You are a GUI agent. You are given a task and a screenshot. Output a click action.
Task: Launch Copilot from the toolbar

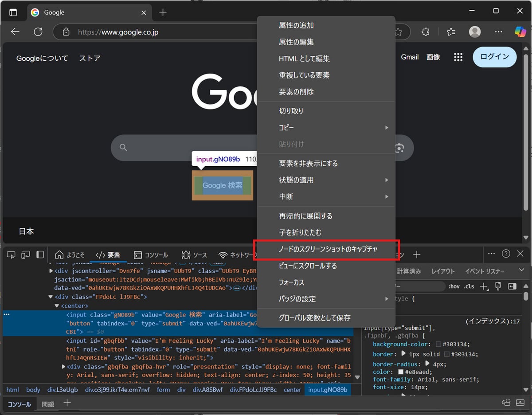point(520,32)
